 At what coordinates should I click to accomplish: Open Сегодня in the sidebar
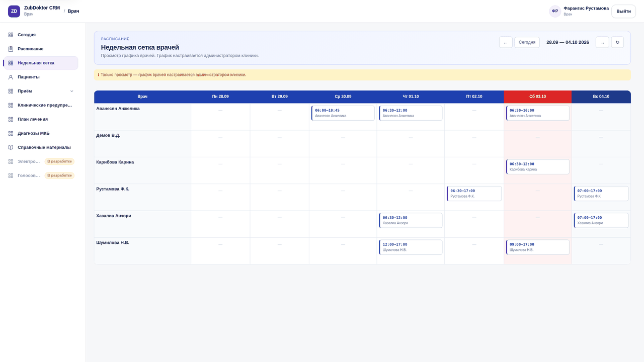tap(40, 35)
